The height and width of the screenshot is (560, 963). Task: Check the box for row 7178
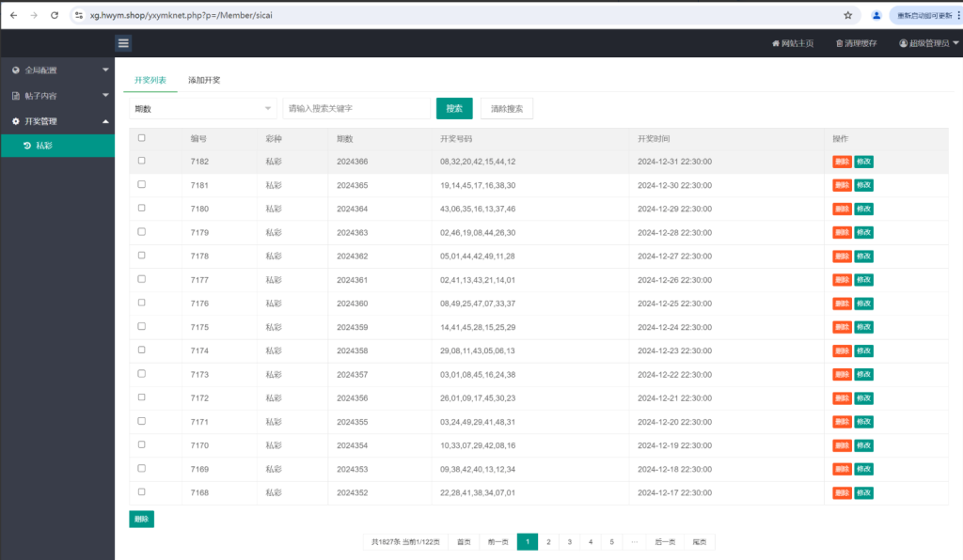point(142,256)
